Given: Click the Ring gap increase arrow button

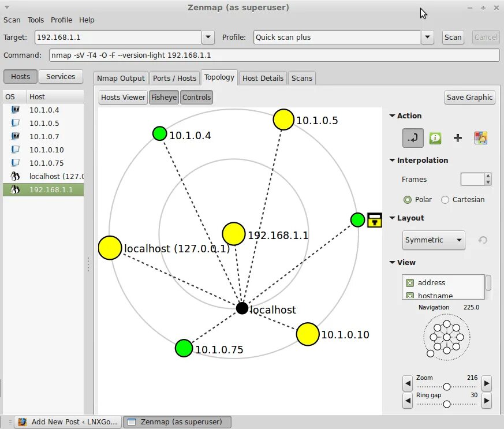Looking at the screenshot, I should tap(487, 401).
